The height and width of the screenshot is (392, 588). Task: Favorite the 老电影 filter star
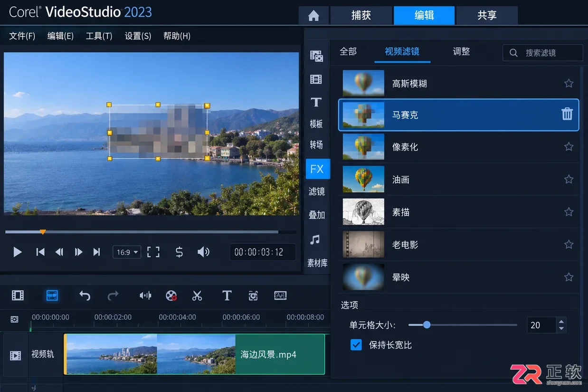click(x=569, y=245)
